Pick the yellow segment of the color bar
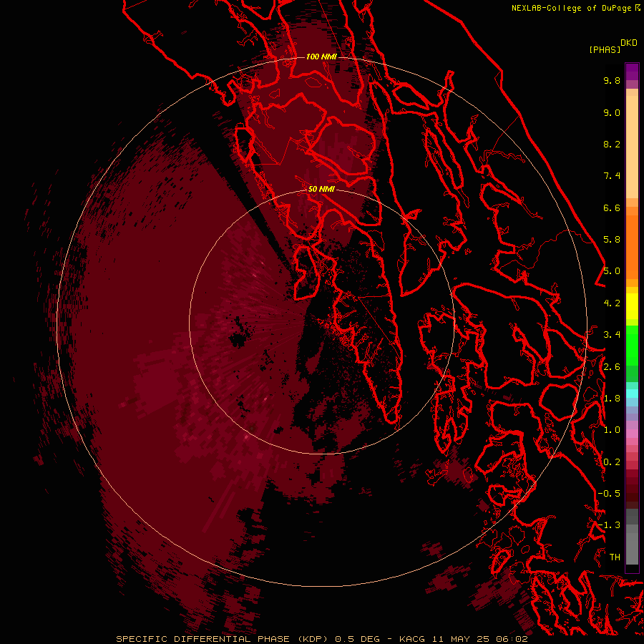This screenshot has width=644, height=644. (632, 306)
